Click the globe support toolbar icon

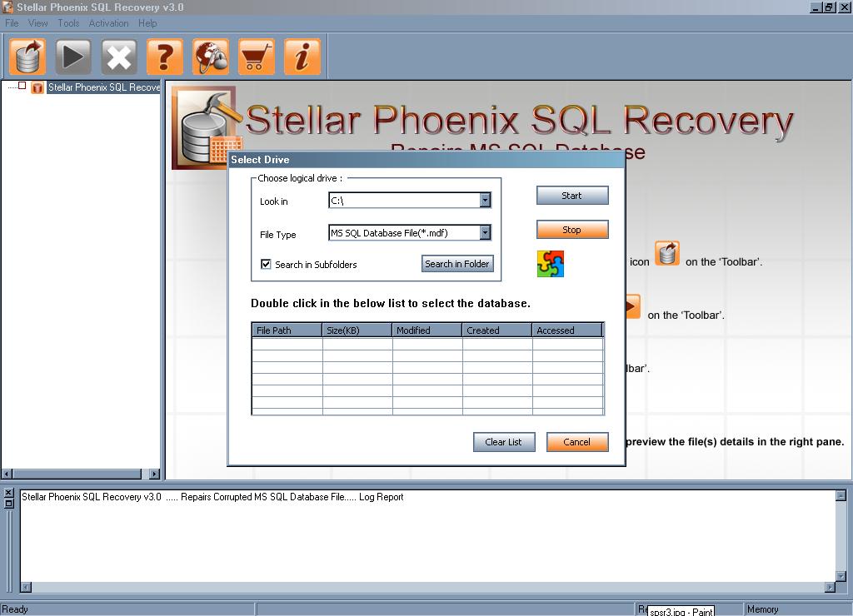coord(211,57)
